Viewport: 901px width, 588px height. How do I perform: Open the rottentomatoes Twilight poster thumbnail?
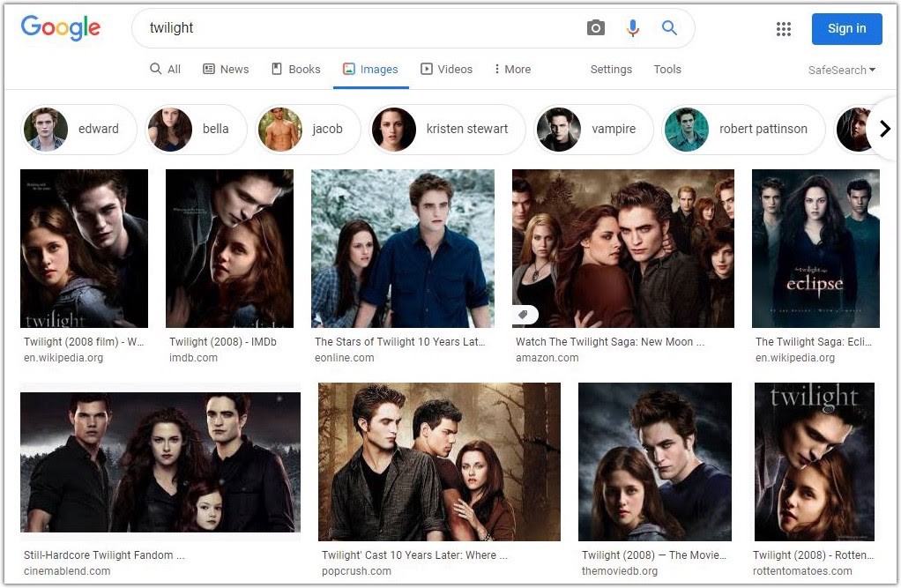(x=815, y=462)
